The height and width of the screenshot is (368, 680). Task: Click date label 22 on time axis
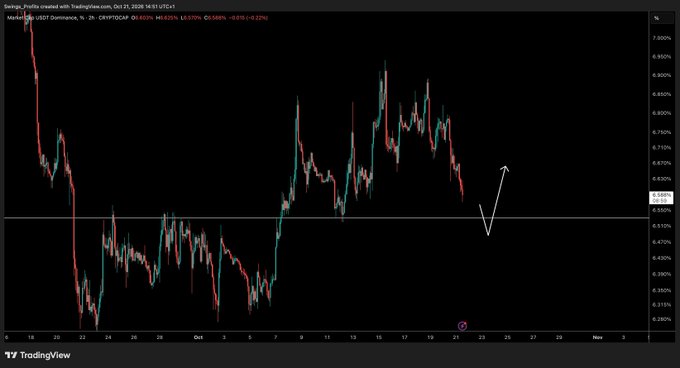82,337
